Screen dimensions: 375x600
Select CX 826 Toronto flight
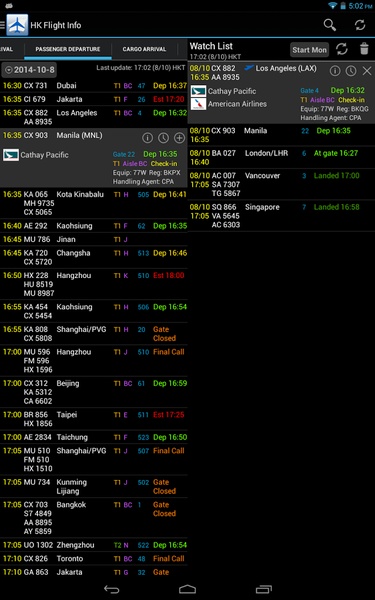coord(94,559)
